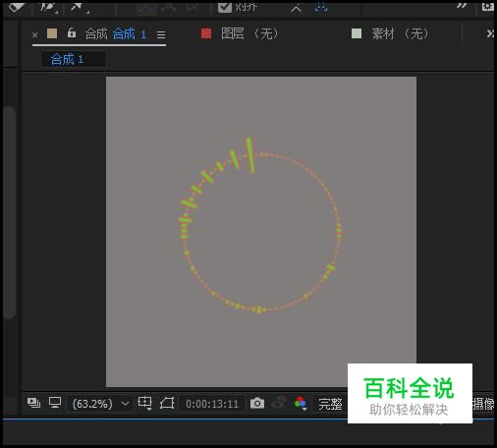Select the Puppet pin tool
This screenshot has width=497, height=448.
click(78, 7)
